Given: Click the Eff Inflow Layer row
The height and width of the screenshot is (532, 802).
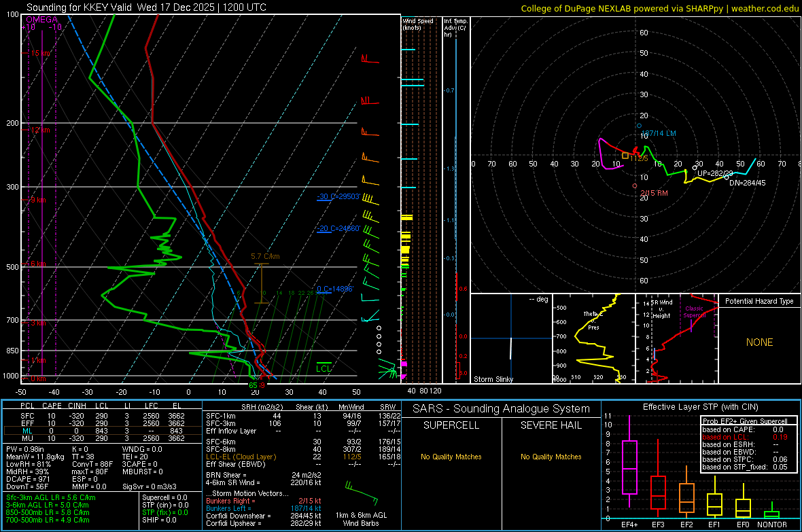Looking at the screenshot, I should (303, 431).
